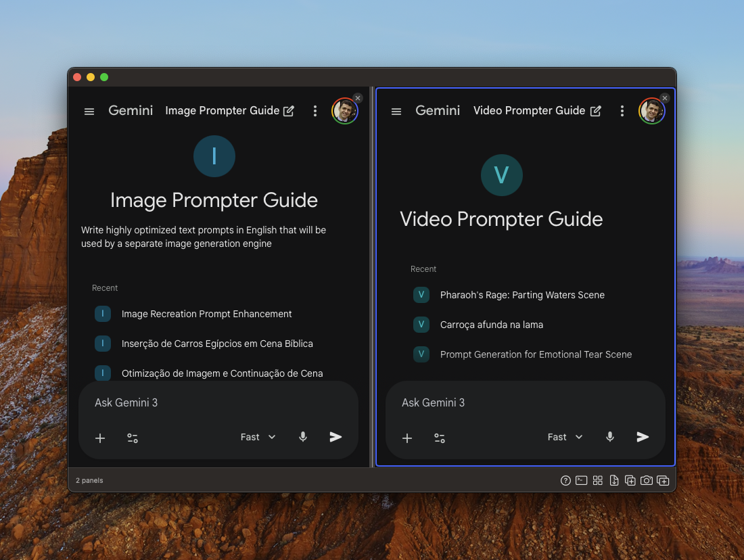Open attachment options with the plus in right panel
Screen dimensions: 744x560
coord(407,438)
